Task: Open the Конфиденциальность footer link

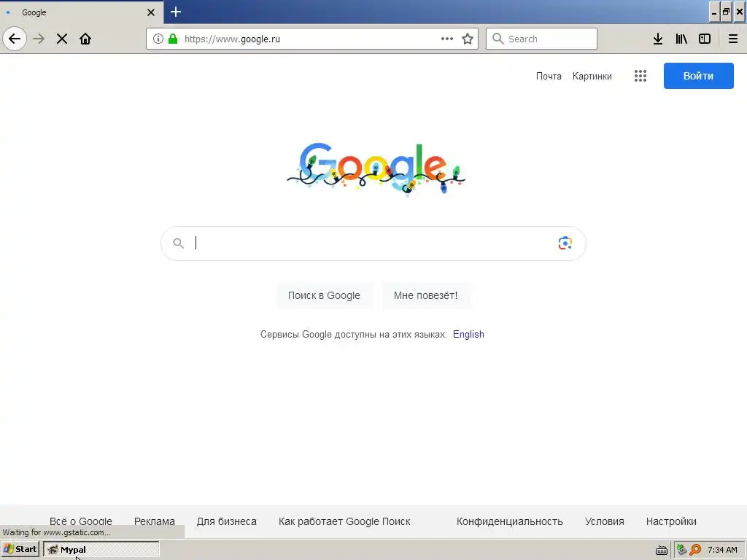Action: point(510,521)
